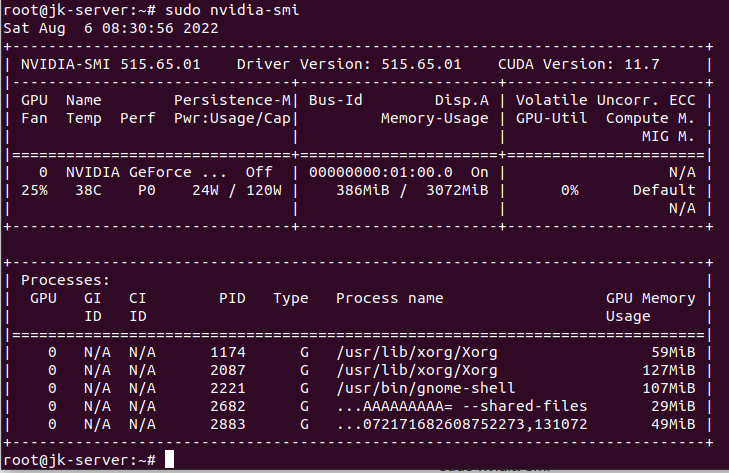
Task: Click the memory usage '386MiB / 3072MiB'
Action: [412, 190]
